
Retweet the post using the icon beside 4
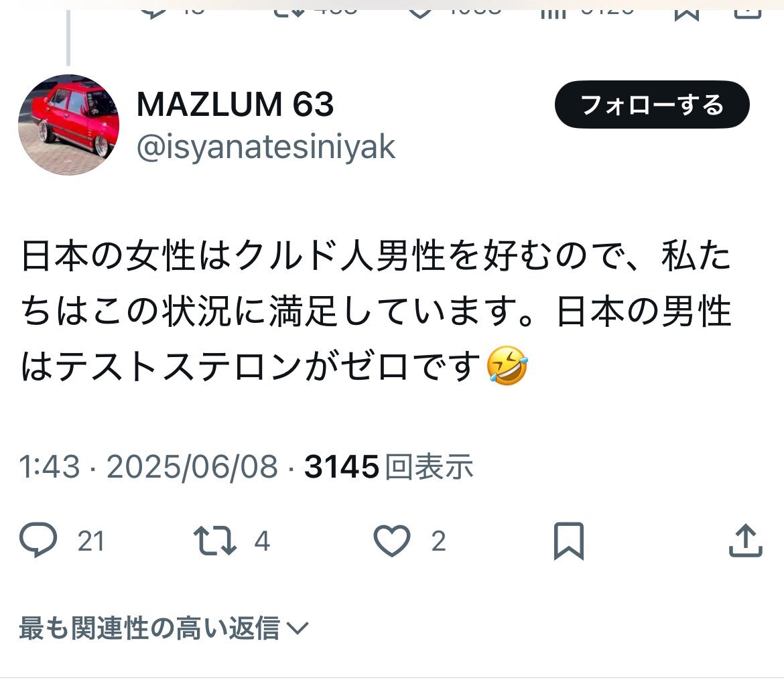215,541
